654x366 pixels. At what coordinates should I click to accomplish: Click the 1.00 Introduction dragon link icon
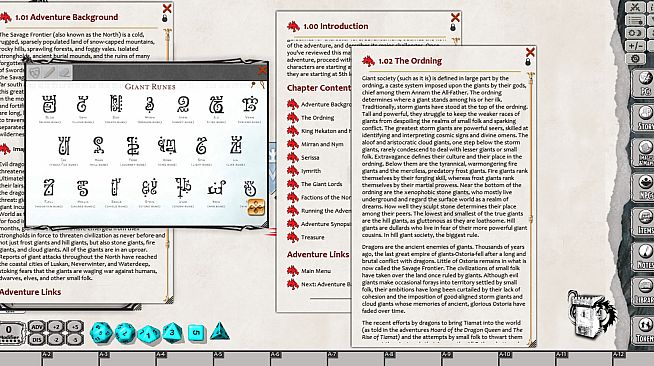pos(294,26)
